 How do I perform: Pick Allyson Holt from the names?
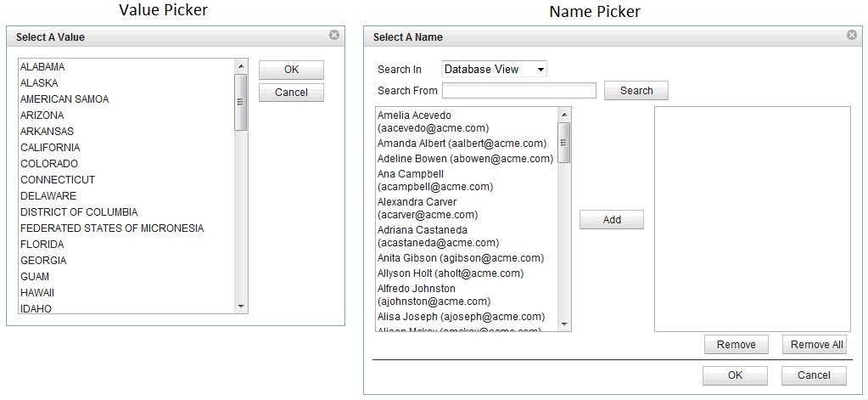pyautogui.click(x=451, y=273)
